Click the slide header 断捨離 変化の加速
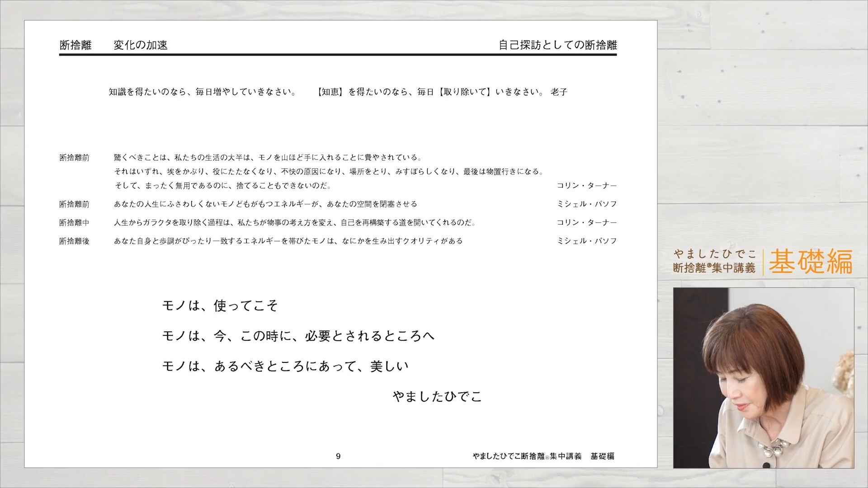Screen dimensions: 868x488 point(114,45)
